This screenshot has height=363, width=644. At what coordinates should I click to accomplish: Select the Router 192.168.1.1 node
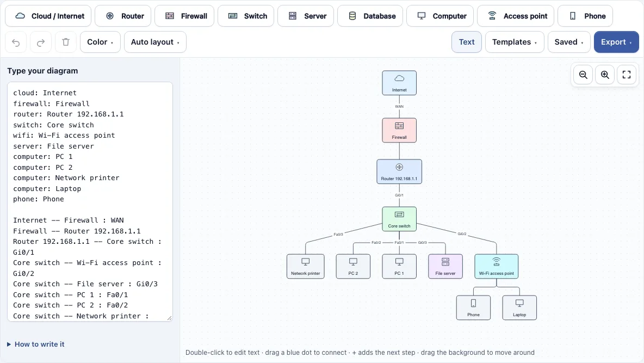399,171
